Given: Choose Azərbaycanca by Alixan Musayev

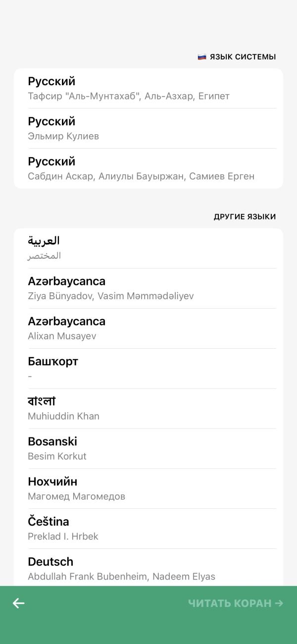Looking at the screenshot, I should [x=148, y=328].
